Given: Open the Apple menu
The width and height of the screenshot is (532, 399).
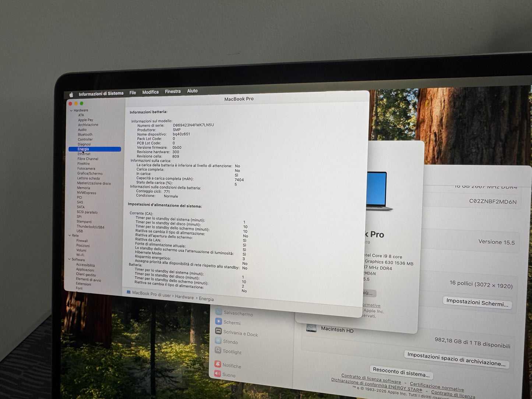Looking at the screenshot, I should [x=71, y=95].
